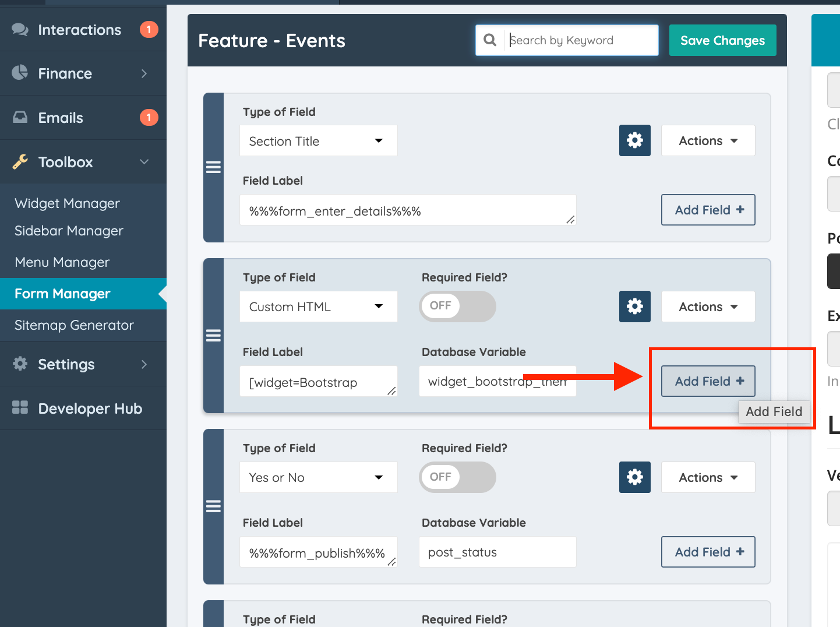Open Actions dropdown for Yes or No field
This screenshot has width=840, height=627.
point(708,477)
